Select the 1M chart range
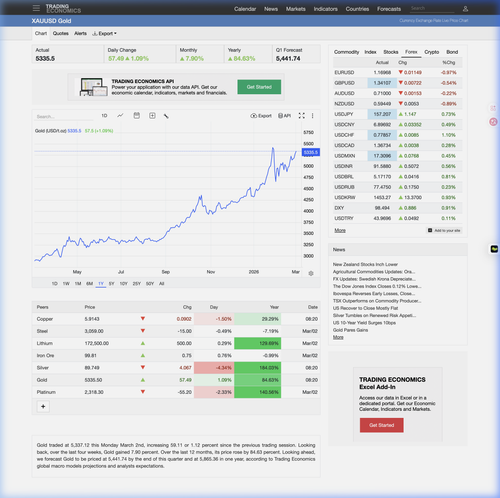The image size is (500, 498). click(x=78, y=284)
